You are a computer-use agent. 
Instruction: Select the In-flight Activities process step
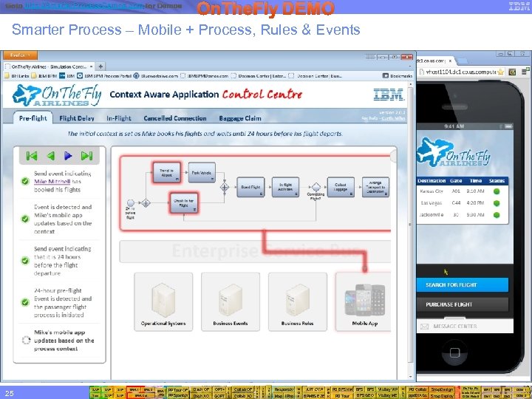(x=285, y=187)
